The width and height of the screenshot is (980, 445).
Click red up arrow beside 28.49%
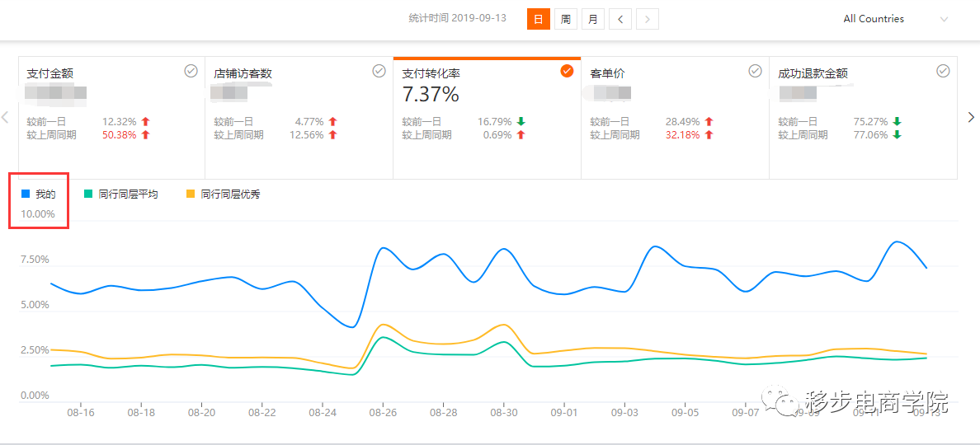pyautogui.click(x=709, y=122)
